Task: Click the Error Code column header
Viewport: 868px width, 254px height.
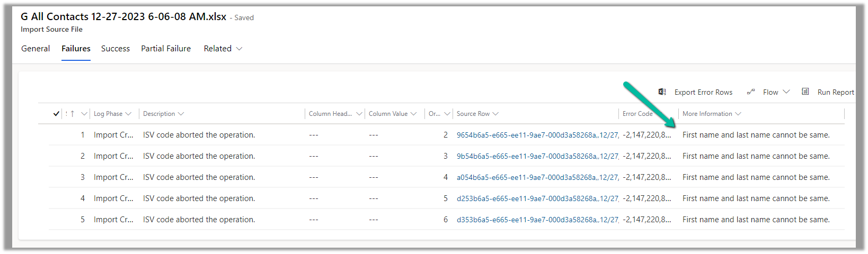Action: (637, 114)
